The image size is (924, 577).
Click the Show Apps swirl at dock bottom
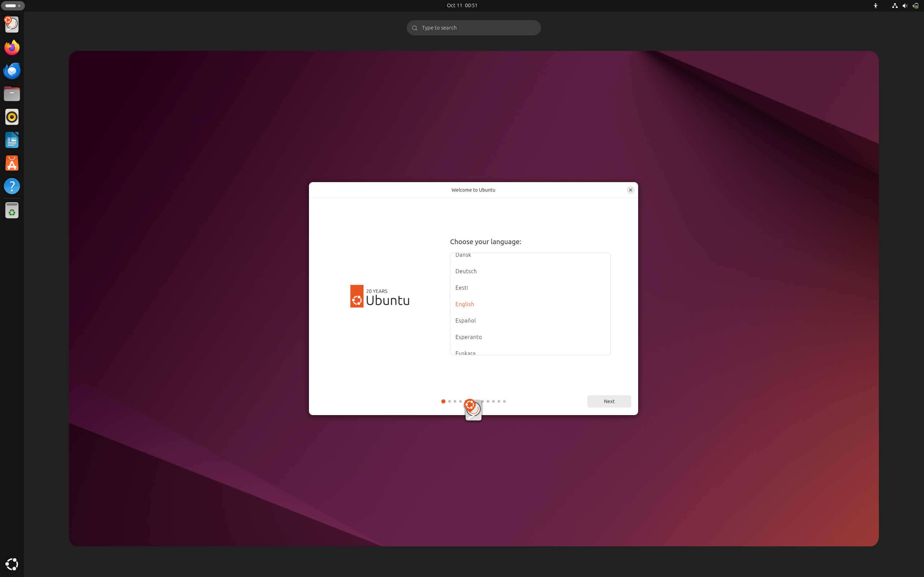(12, 564)
